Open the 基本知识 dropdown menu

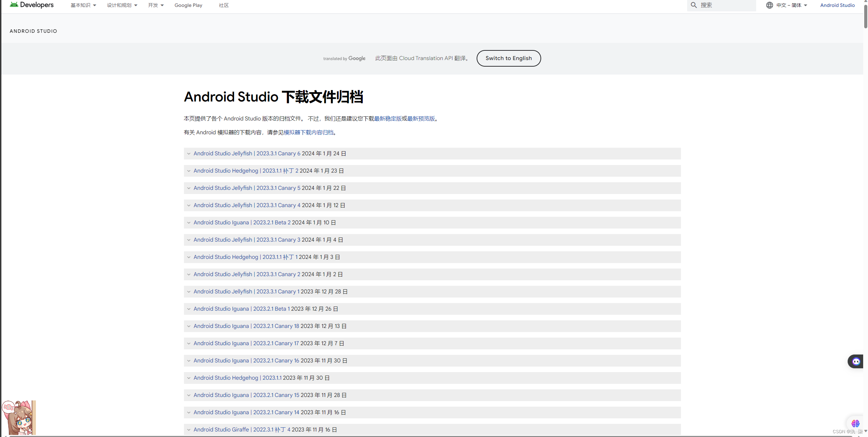[83, 5]
